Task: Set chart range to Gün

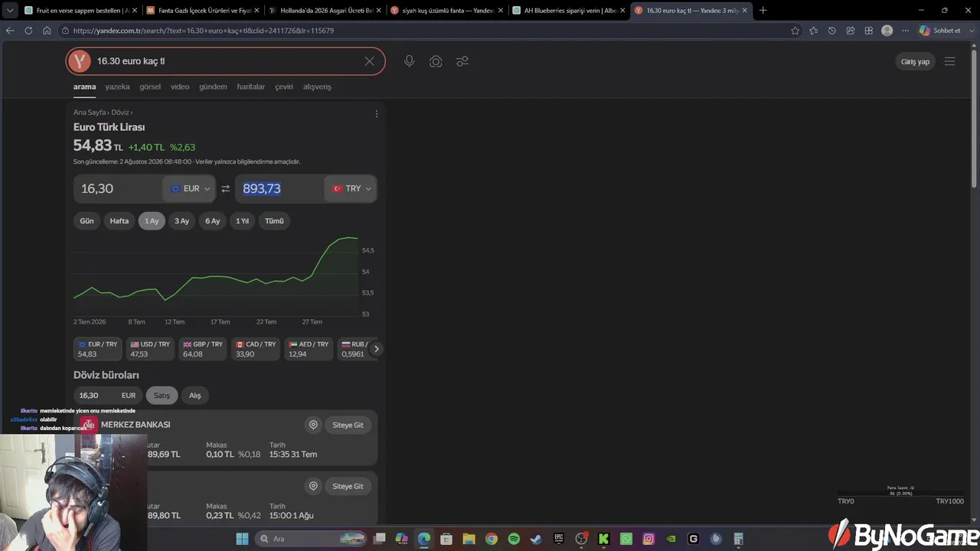Action: [87, 221]
